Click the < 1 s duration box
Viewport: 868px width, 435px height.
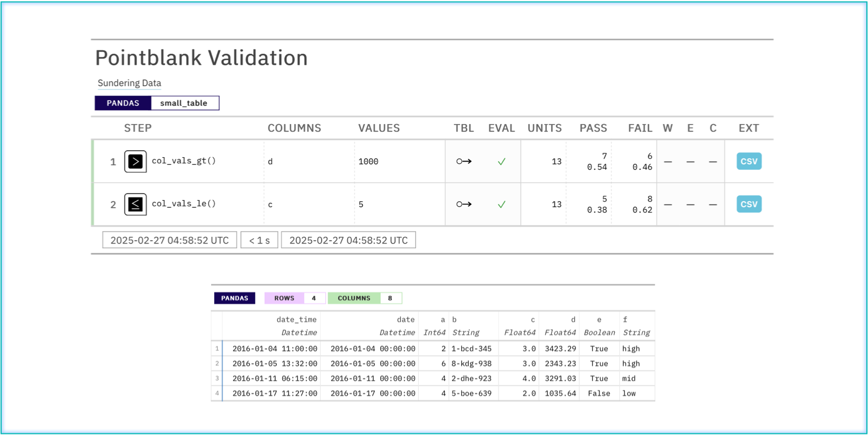(259, 240)
